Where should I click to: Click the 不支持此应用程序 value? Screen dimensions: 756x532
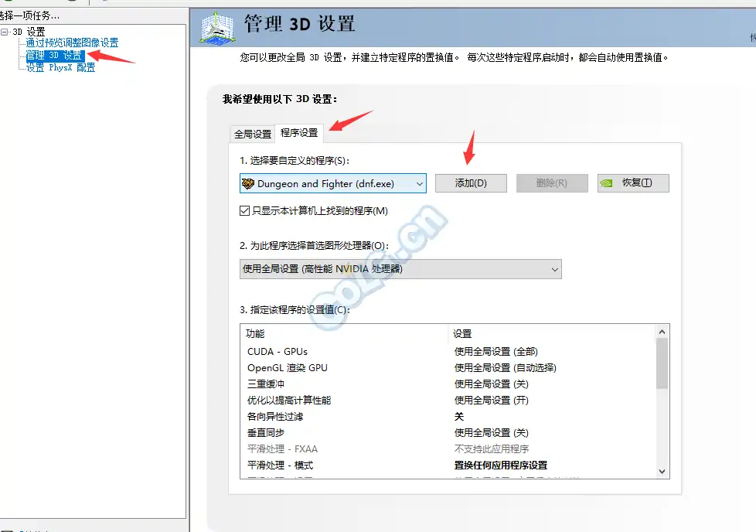click(x=492, y=449)
